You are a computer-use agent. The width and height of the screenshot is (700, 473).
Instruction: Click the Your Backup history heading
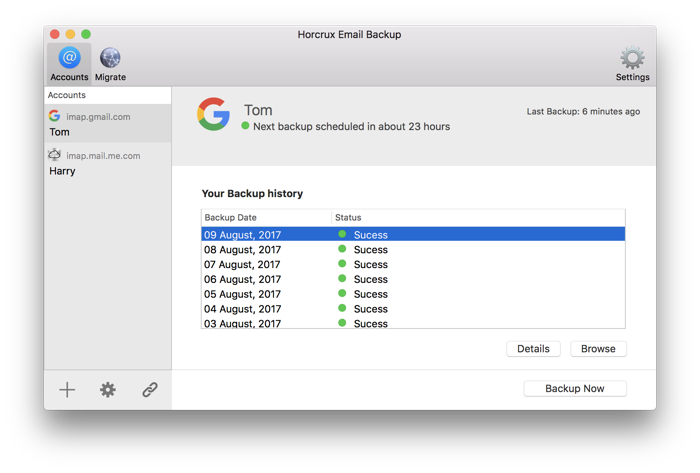click(252, 193)
